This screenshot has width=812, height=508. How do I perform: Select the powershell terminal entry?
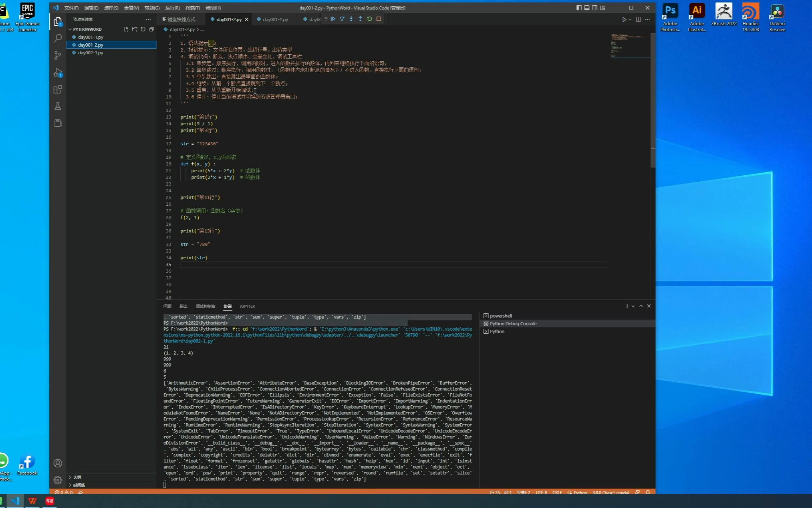coord(500,316)
